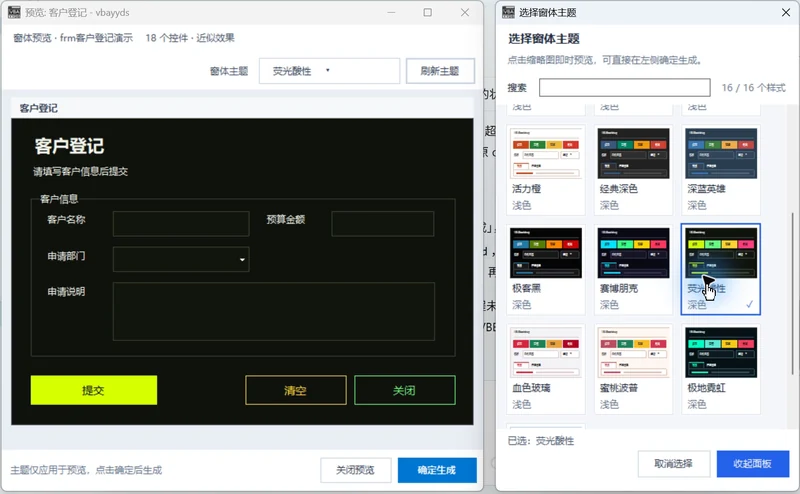The width and height of the screenshot is (800, 494).
Task: Click the 客户信息 group box label
Action: click(x=59, y=199)
